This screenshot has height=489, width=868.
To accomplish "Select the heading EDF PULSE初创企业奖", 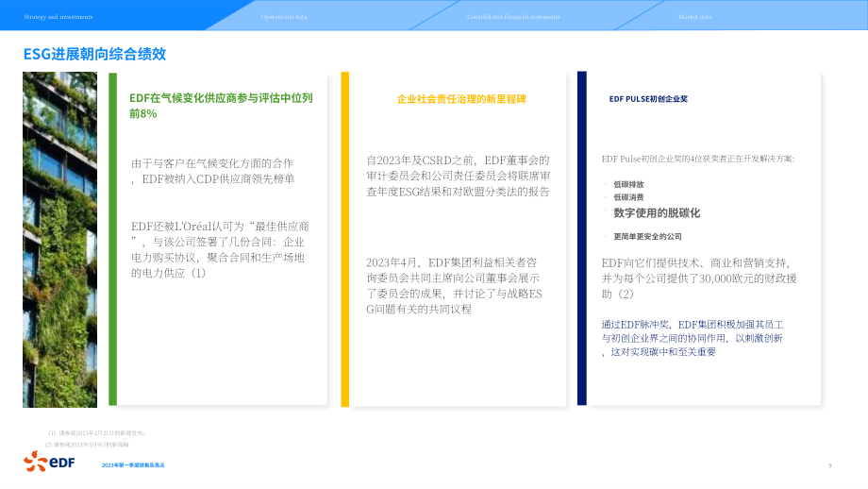I will tap(648, 98).
